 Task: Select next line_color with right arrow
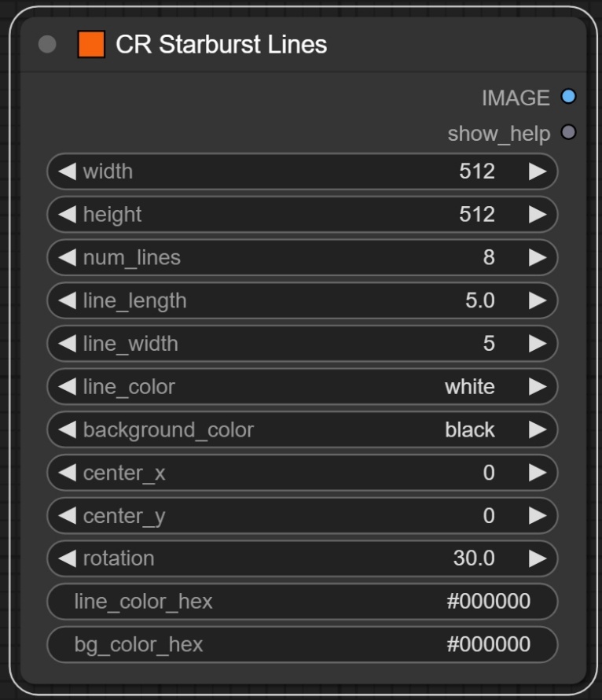(x=538, y=387)
